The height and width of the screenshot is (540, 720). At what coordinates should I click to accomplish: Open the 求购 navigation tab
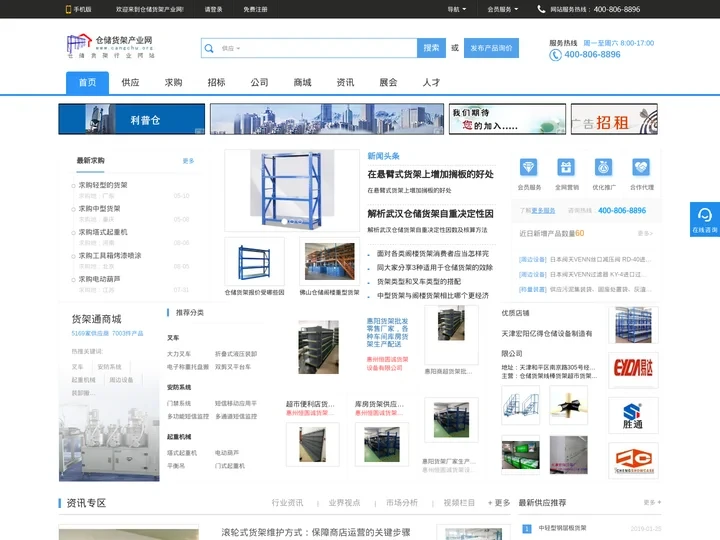click(x=174, y=83)
